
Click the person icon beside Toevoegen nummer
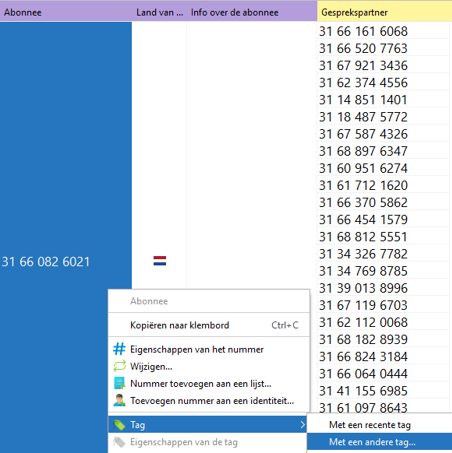pyautogui.click(x=119, y=400)
